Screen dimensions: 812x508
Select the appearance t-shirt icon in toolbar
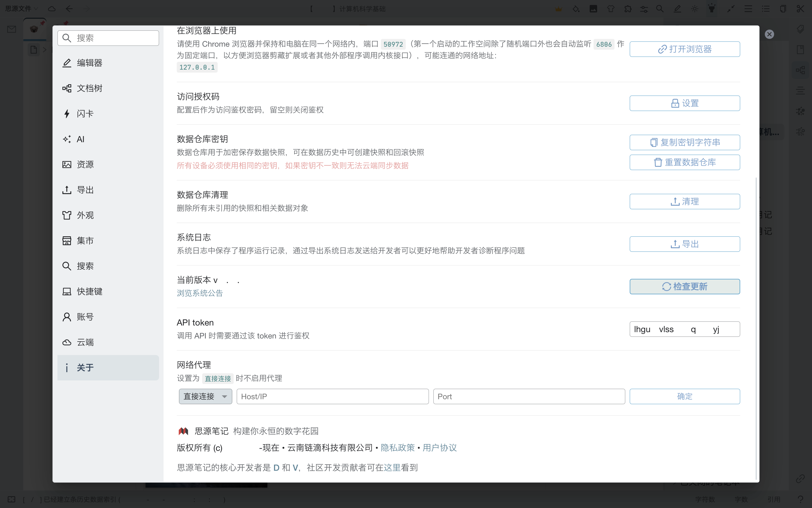click(611, 9)
